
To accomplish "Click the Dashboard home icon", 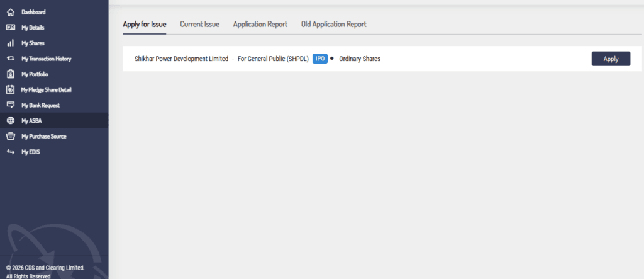I will (11, 13).
